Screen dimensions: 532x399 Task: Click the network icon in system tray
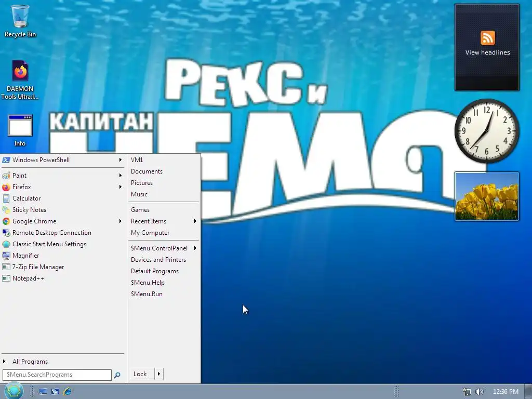point(467,392)
